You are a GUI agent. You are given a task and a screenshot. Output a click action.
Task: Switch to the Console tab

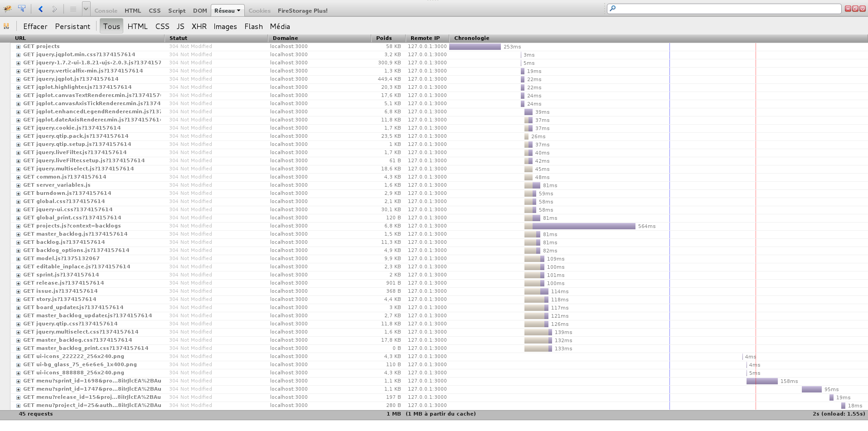point(106,10)
